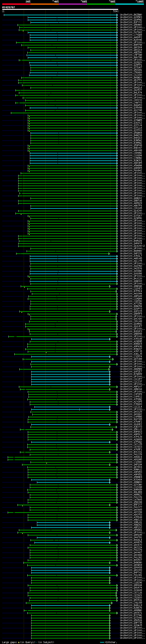146x644 pixels.
Task: Select label UniRef100_C1DYE3
Action: [x=131, y=289]
